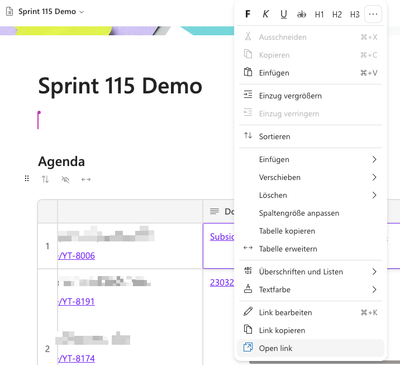Expand Einfügen submenu arrow
This screenshot has width=400, height=365.
(x=374, y=159)
